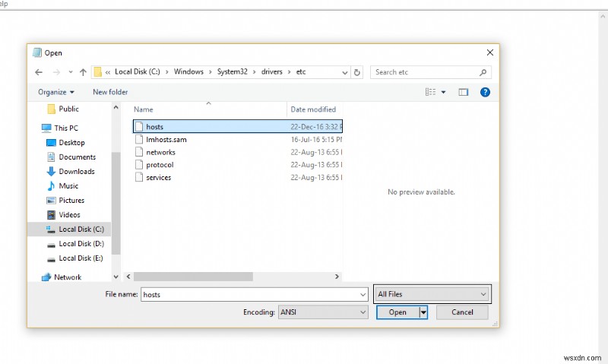Image resolution: width=608 pixels, height=364 pixels.
Task: Click the horizontal scrollbar thumb
Action: point(193,277)
